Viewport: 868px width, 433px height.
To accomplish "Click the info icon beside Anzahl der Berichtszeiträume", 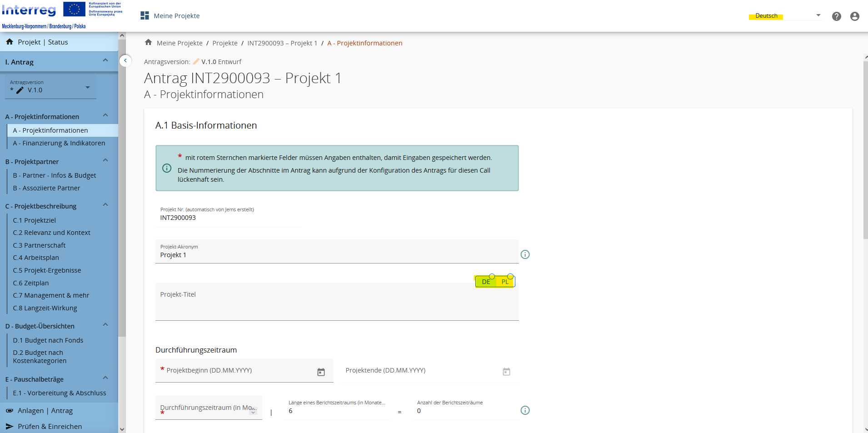I will coord(525,410).
